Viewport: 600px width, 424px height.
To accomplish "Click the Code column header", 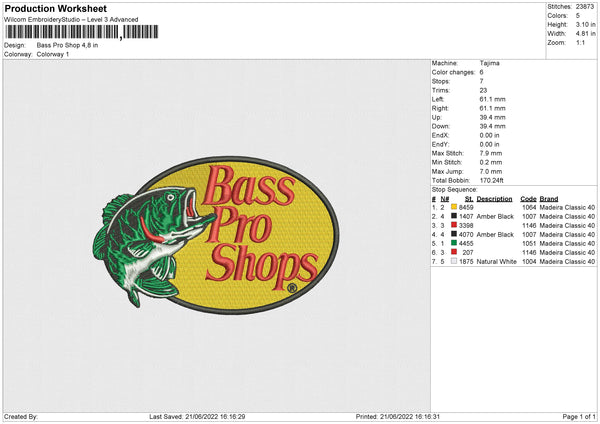I will coord(528,199).
